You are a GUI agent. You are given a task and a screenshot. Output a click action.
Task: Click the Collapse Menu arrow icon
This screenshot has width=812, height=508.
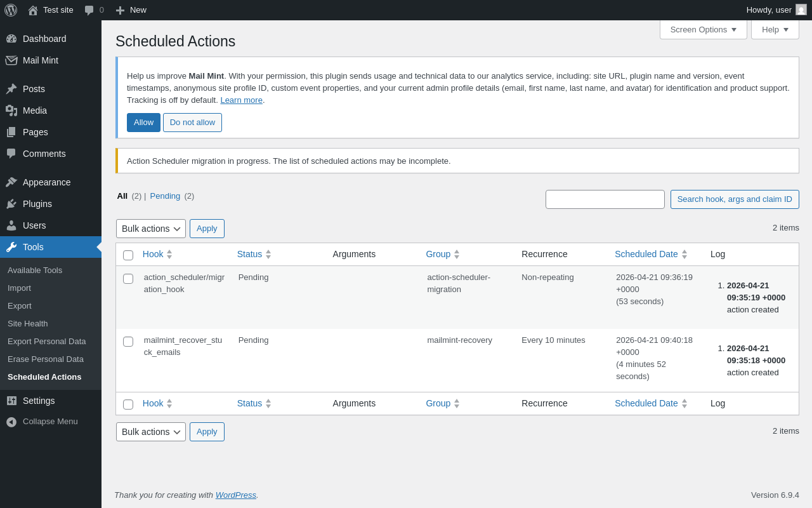point(11,422)
